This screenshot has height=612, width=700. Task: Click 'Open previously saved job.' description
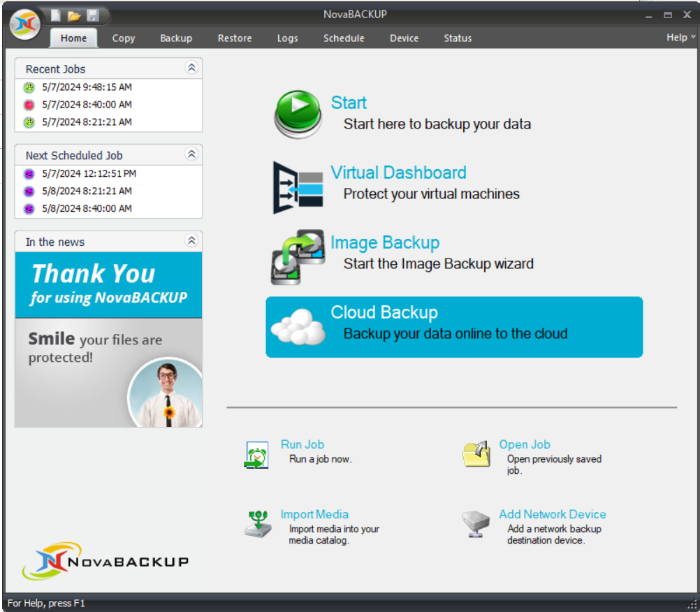point(554,465)
